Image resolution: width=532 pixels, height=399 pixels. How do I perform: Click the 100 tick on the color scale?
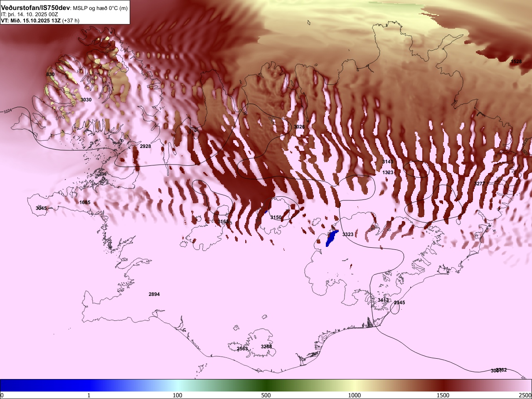(x=177, y=395)
